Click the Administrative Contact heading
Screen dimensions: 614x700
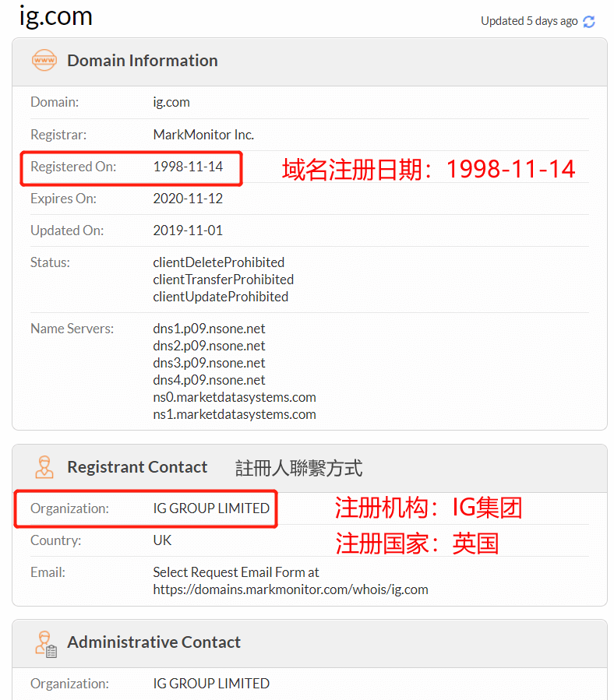(x=153, y=642)
